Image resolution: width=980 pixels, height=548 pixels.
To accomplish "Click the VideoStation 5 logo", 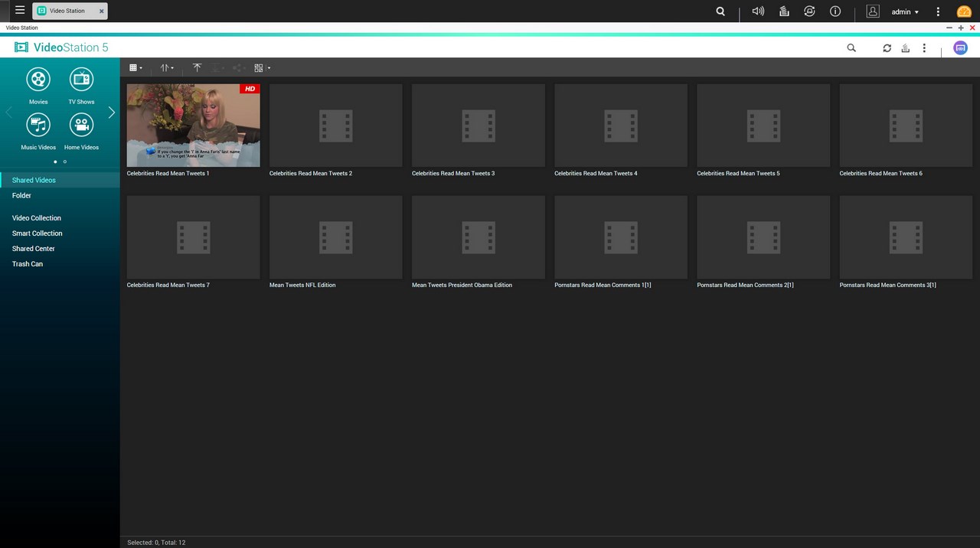I will click(61, 47).
